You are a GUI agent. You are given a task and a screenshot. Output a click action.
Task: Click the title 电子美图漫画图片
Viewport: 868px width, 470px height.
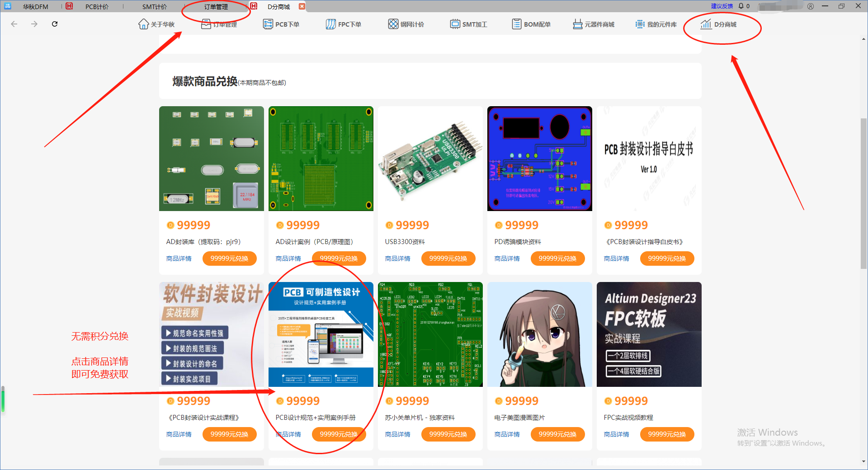[519, 418]
